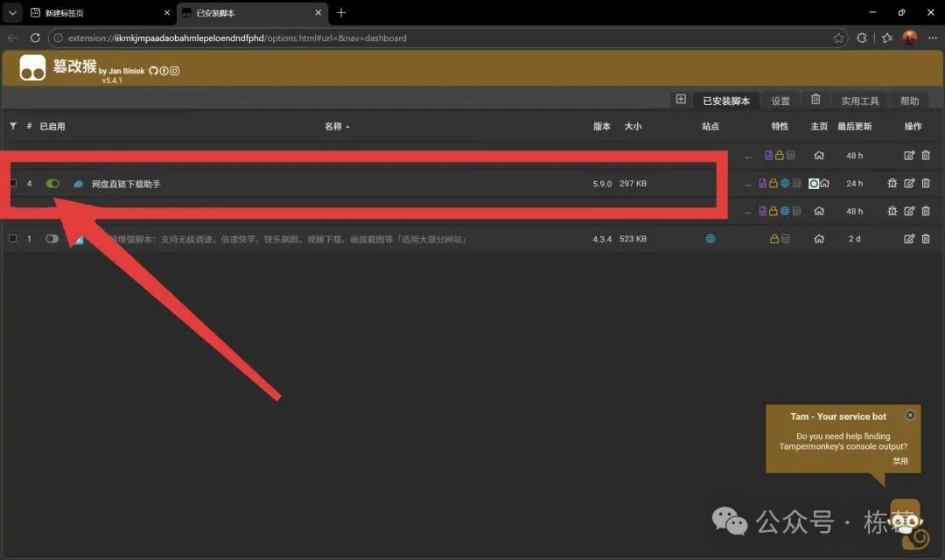The width and height of the screenshot is (945, 560).
Task: Click the script filter funnel icon
Action: point(13,126)
